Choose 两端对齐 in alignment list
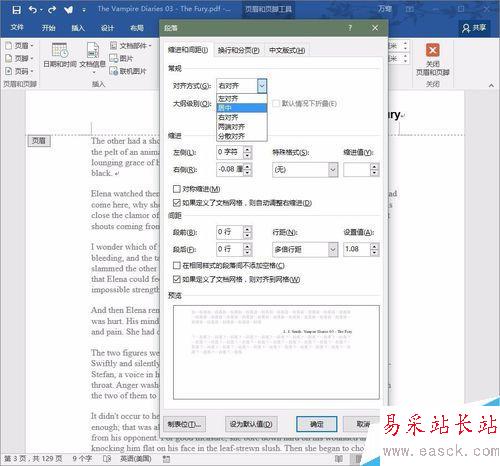The image size is (500, 466). pos(242,127)
